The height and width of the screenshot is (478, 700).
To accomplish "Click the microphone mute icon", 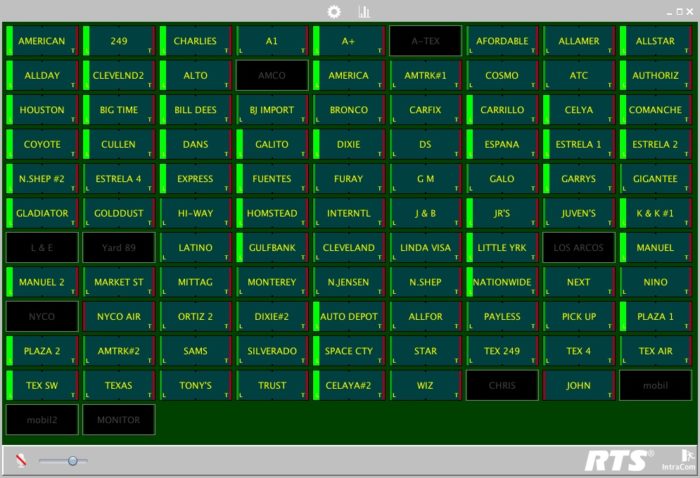I will coord(21,460).
